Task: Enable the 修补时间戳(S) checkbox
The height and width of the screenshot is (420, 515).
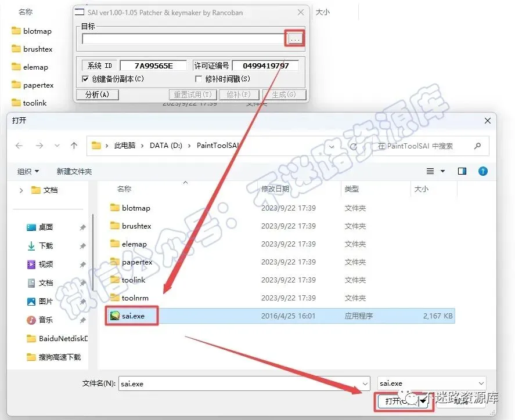Action: pos(199,79)
